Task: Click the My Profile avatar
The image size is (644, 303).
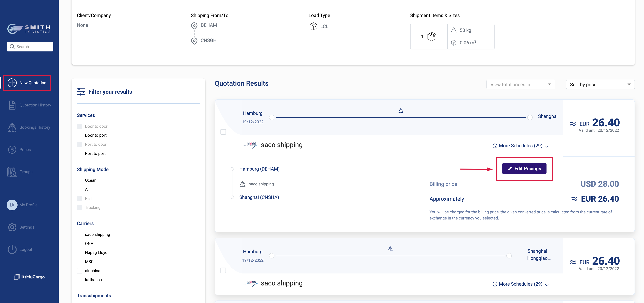Action: [x=12, y=205]
